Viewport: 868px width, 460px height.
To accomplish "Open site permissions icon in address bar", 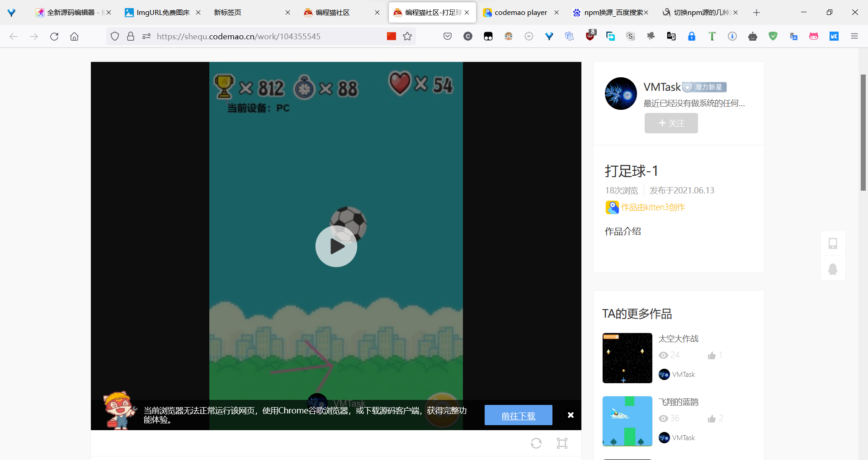I will [146, 36].
